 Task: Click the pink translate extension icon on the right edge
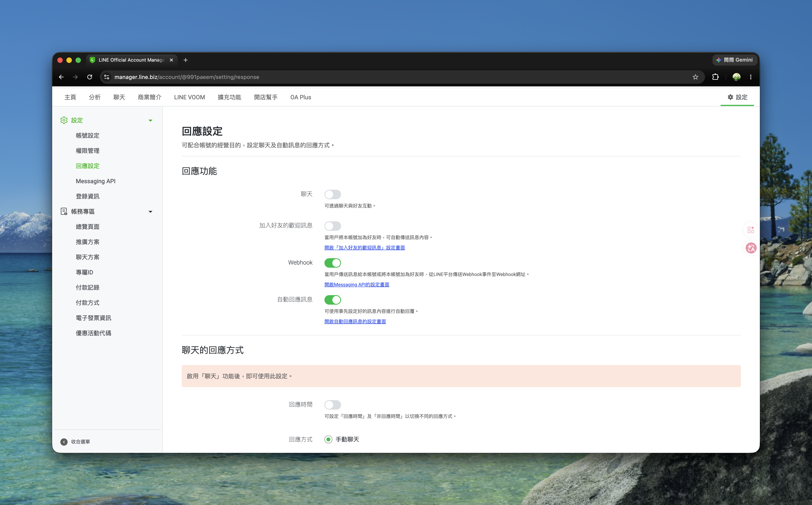coord(751,248)
